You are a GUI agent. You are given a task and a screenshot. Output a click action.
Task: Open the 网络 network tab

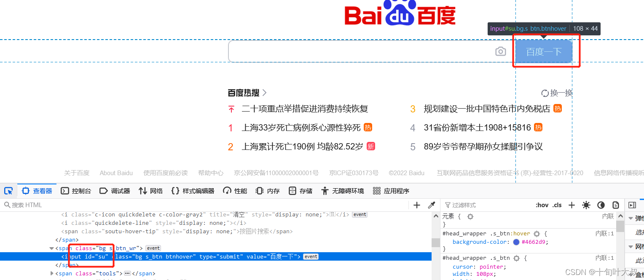[x=150, y=191]
